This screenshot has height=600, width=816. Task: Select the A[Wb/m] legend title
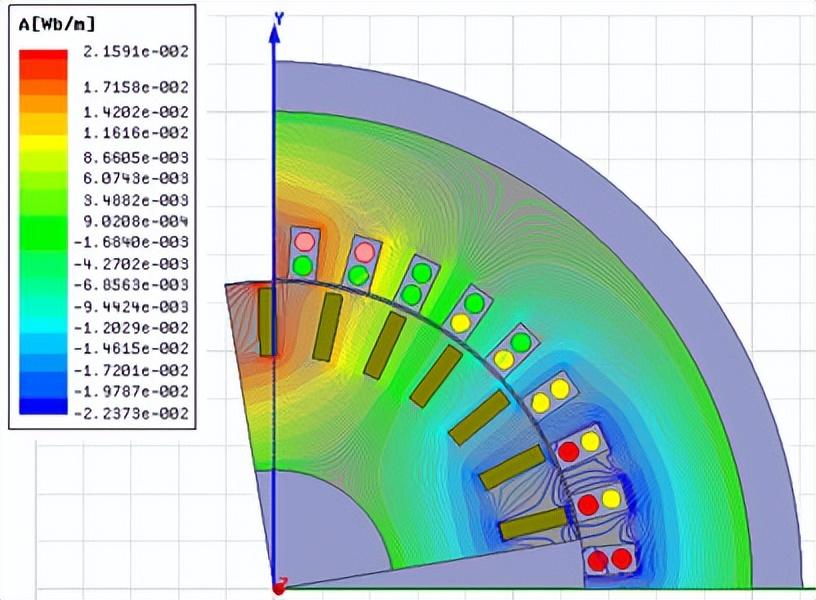(x=57, y=24)
